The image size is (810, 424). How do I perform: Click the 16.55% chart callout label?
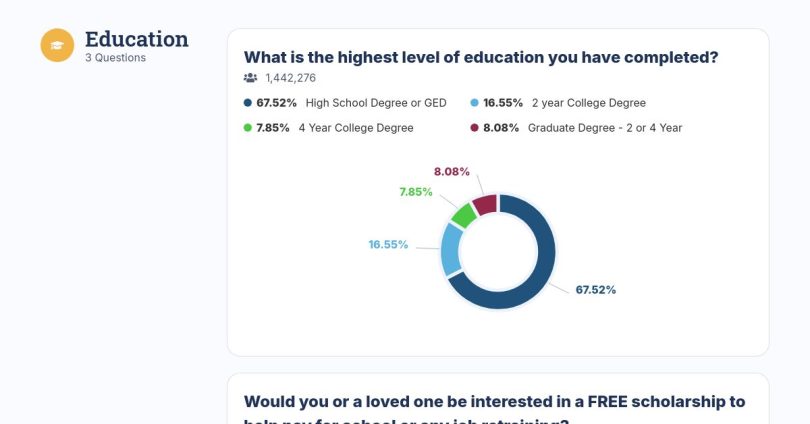tap(388, 244)
